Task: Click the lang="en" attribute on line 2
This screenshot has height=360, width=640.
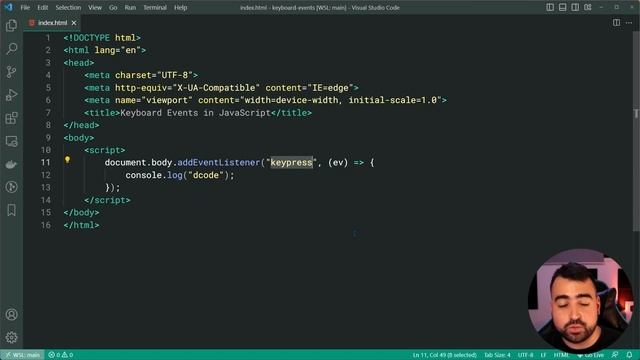Action: 118,50
